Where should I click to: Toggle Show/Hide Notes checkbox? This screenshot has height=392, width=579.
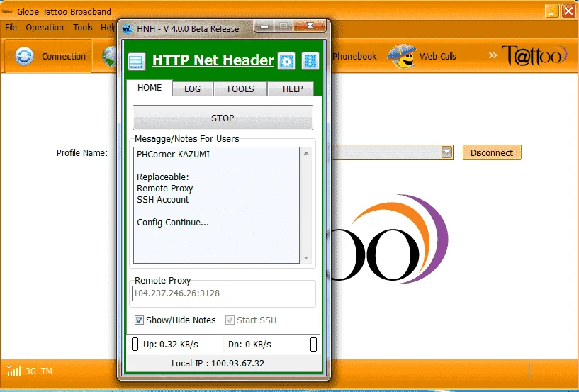[x=139, y=320]
